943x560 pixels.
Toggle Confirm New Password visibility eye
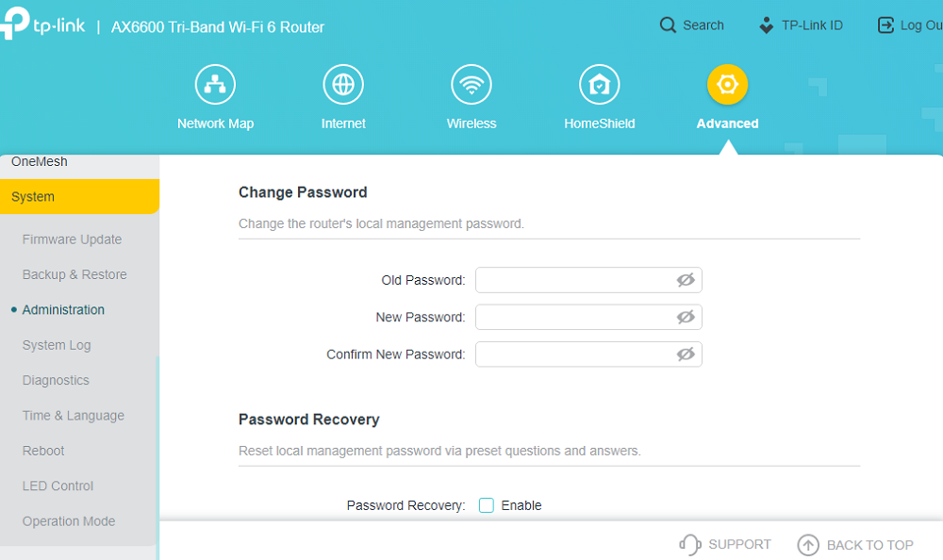click(x=686, y=354)
